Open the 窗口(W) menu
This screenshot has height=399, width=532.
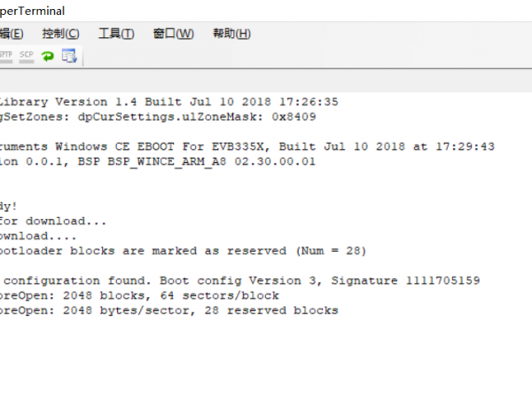[x=173, y=34]
